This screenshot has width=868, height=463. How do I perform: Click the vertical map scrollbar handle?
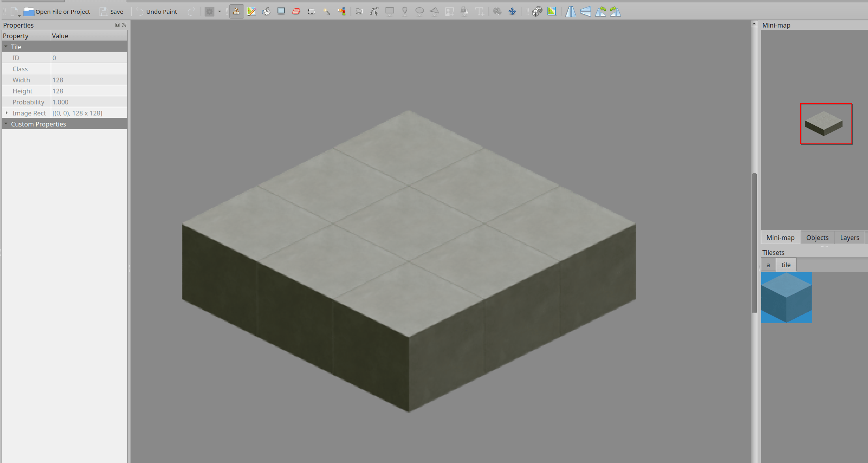point(754,243)
